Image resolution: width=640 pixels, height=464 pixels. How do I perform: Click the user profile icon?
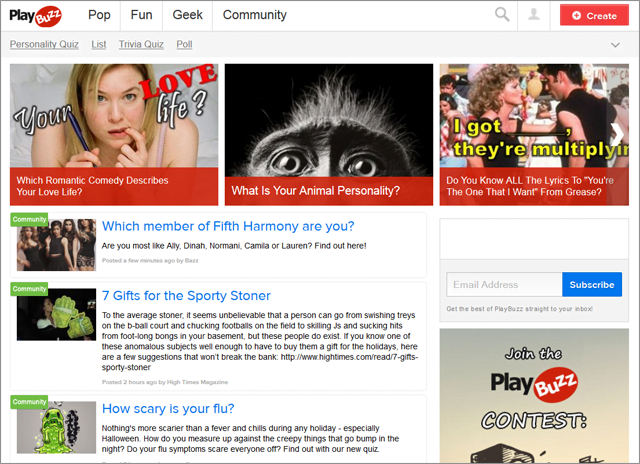click(x=533, y=15)
